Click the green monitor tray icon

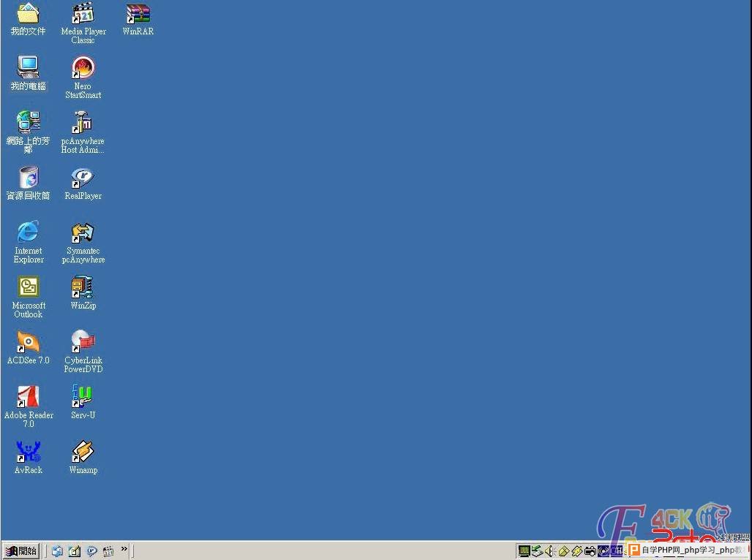coord(524,551)
